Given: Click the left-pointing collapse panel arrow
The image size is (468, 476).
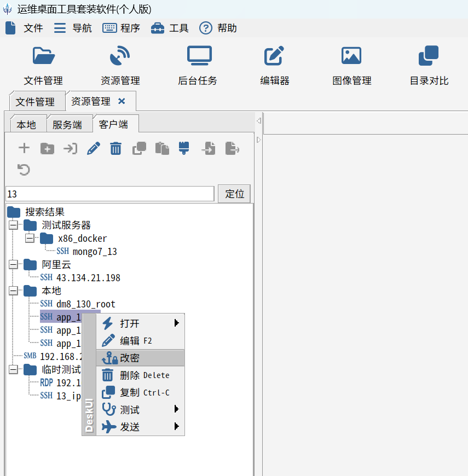Looking at the screenshot, I should (x=259, y=121).
